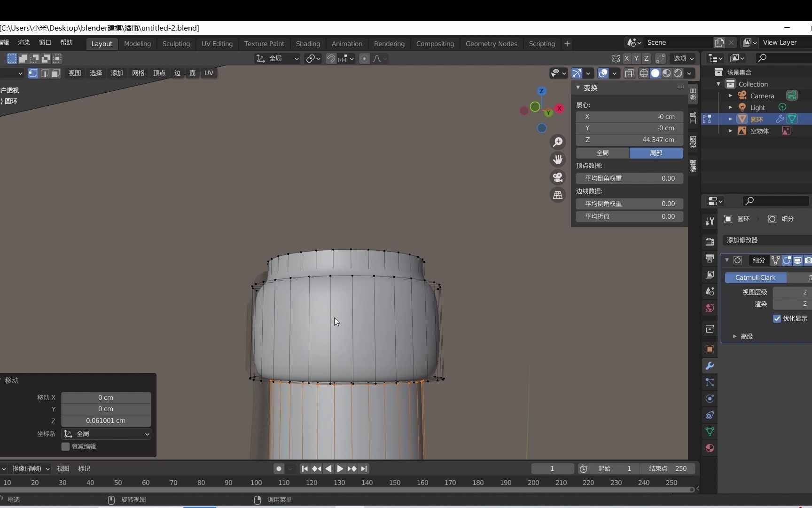
Task: Open Render Properties in the sidebar
Action: (710, 241)
